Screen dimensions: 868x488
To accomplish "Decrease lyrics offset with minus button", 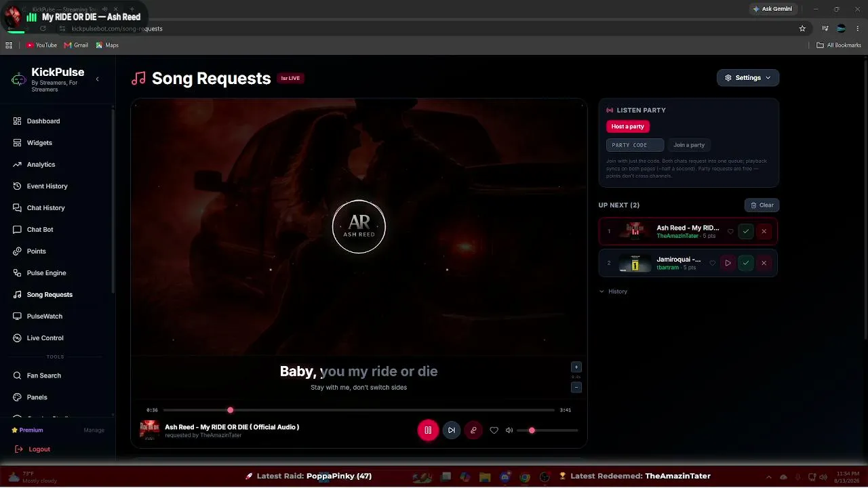I will (576, 388).
